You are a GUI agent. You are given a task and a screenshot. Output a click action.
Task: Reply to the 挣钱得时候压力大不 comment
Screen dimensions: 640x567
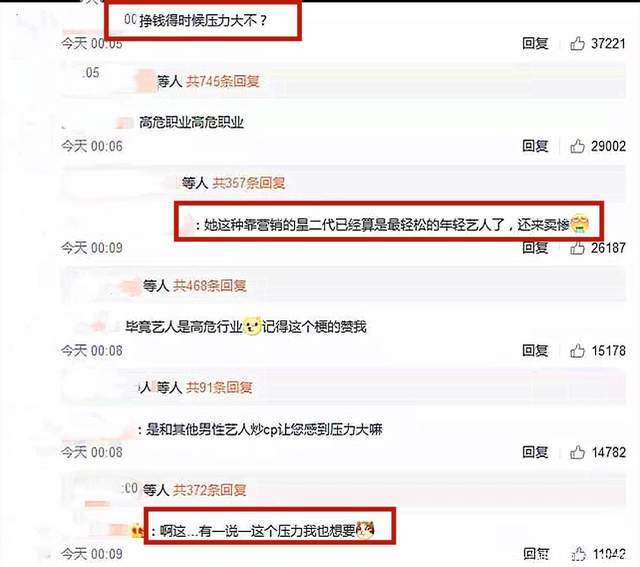tap(535, 43)
